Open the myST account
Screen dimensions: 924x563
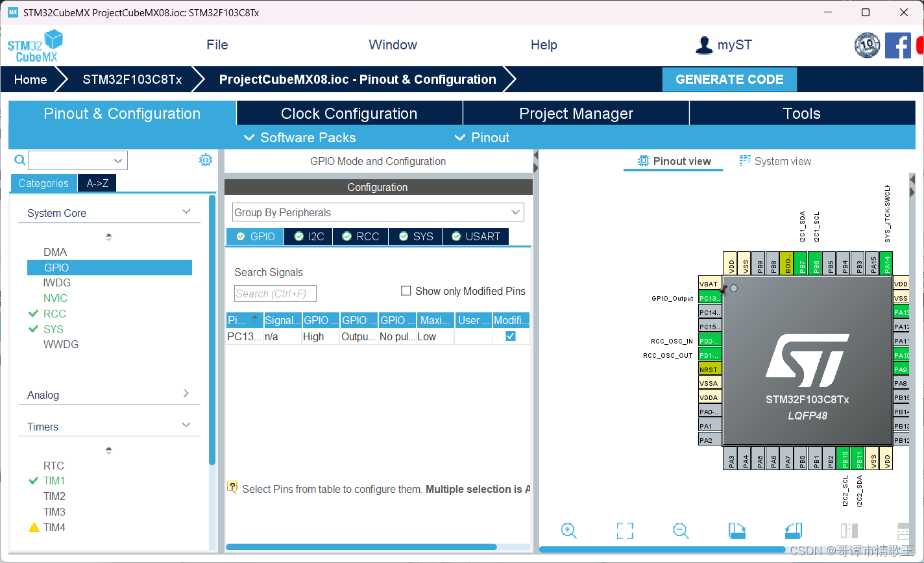[x=723, y=45]
